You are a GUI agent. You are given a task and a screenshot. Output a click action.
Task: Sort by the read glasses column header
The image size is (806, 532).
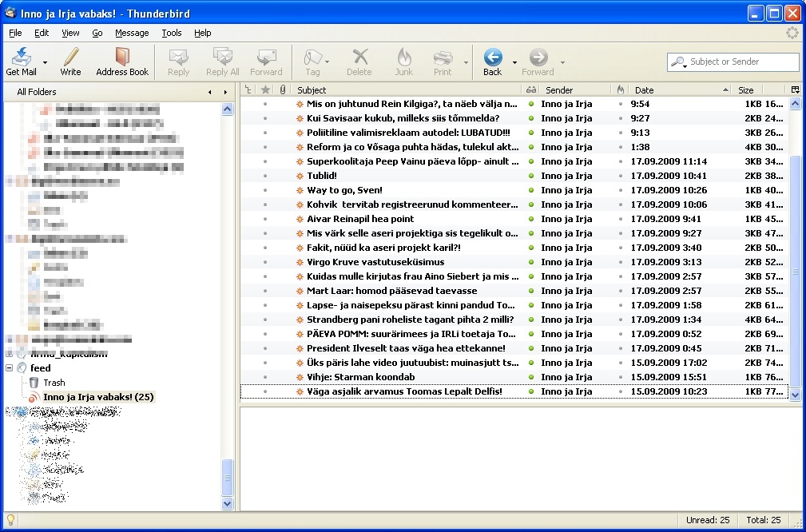pos(531,90)
